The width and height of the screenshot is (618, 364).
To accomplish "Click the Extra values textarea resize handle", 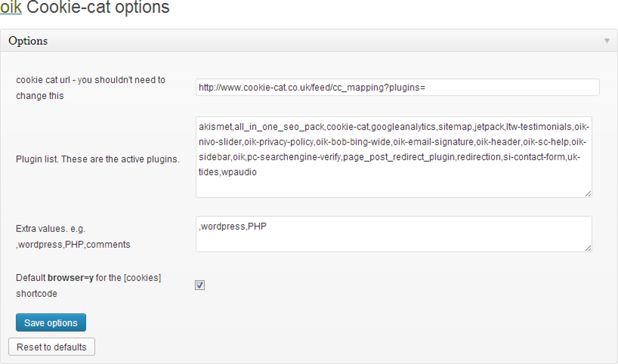I will pos(588,248).
